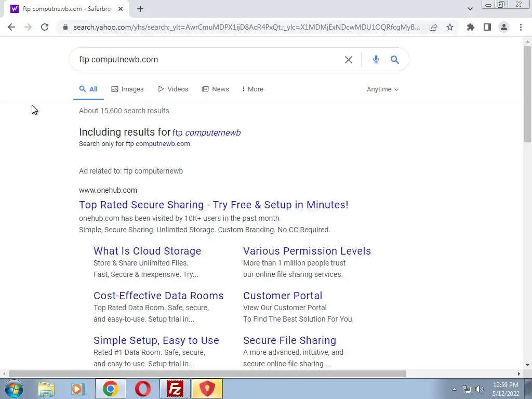This screenshot has height=399, width=532.
Task: Switch to News results
Action: [216, 89]
